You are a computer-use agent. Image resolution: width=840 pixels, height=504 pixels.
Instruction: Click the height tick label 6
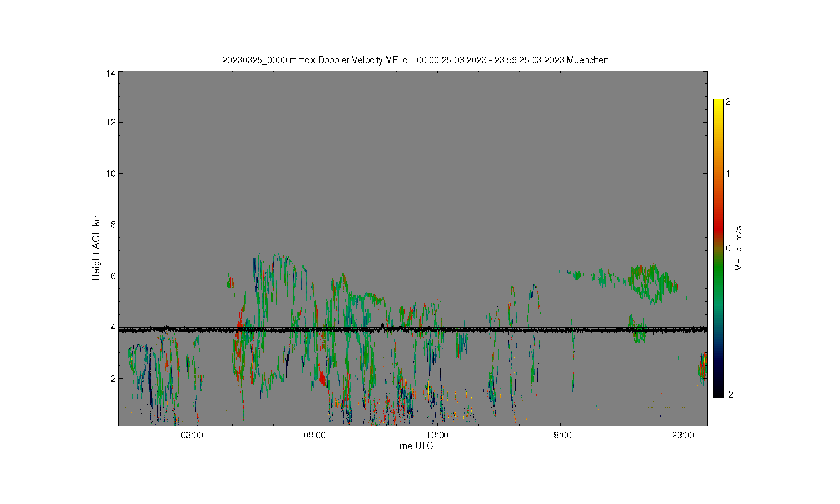pyautogui.click(x=113, y=276)
